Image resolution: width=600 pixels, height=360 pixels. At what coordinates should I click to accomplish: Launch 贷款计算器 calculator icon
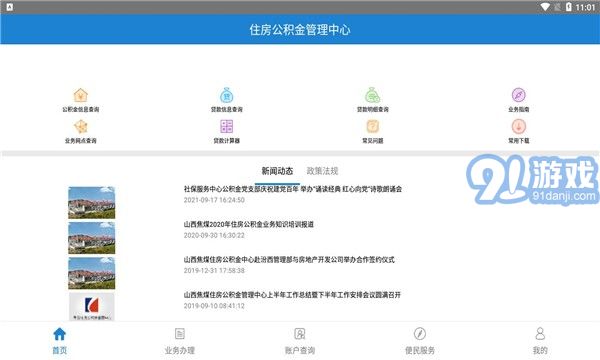coord(227,127)
